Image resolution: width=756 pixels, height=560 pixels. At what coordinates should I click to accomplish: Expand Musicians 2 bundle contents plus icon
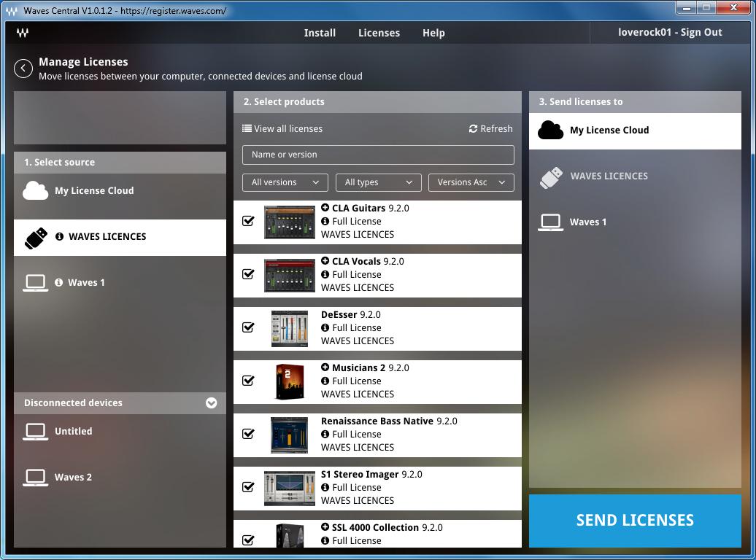[325, 367]
